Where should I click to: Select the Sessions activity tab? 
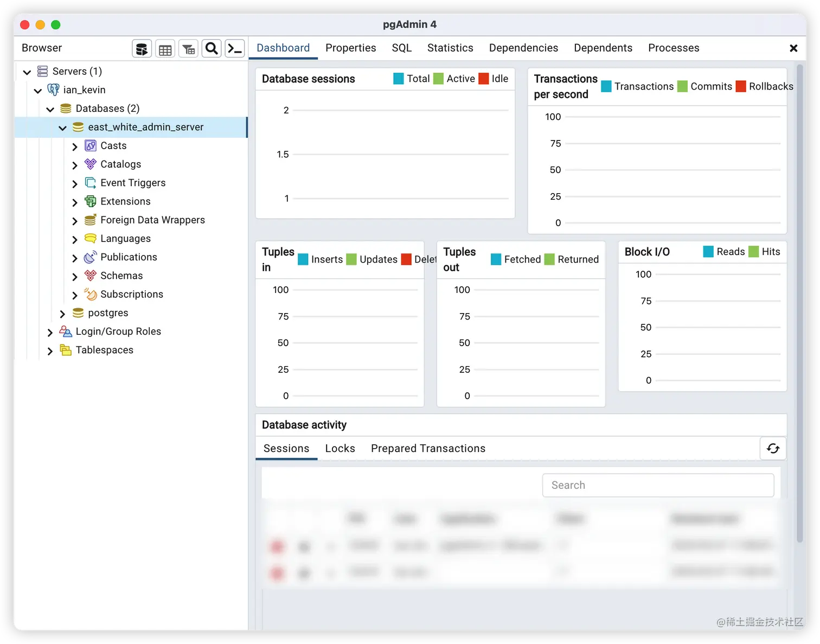click(286, 448)
